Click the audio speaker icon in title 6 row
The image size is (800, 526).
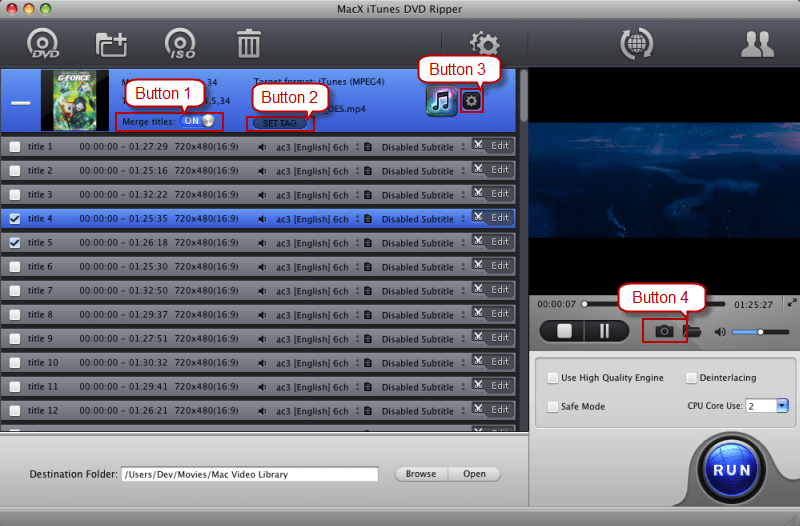click(262, 267)
